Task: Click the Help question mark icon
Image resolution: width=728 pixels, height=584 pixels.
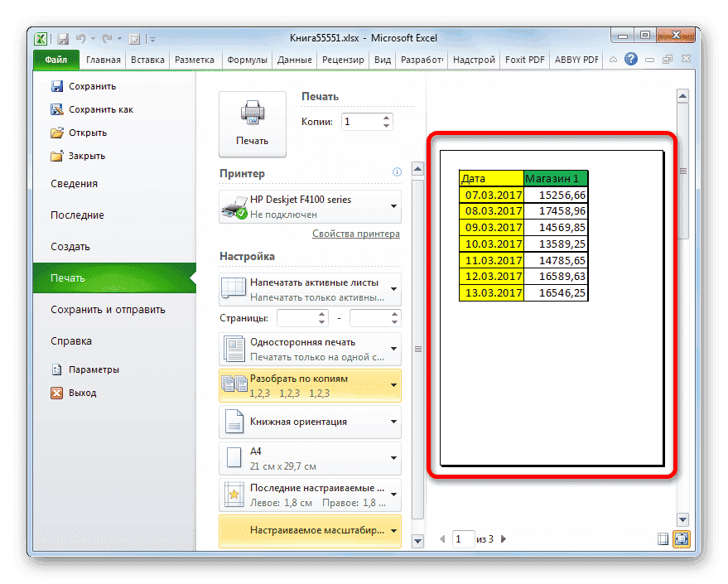Action: pyautogui.click(x=631, y=59)
